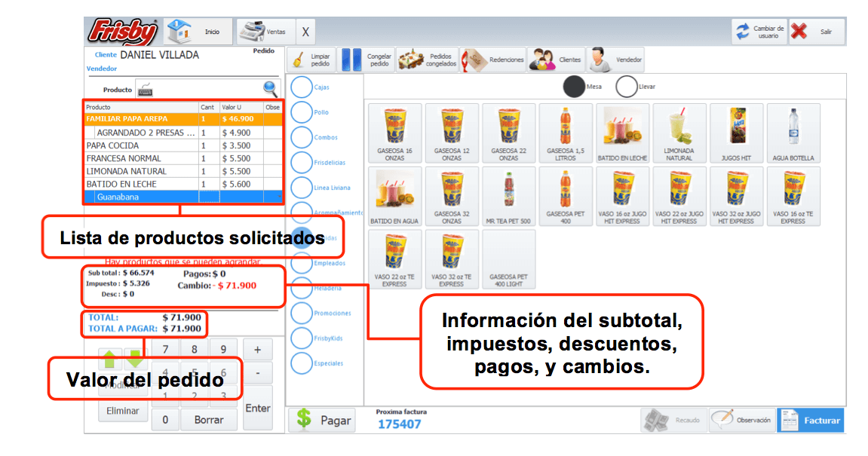Screen dimensions: 868x456
Task: Choose the Linea Liviana category
Action: pos(302,188)
